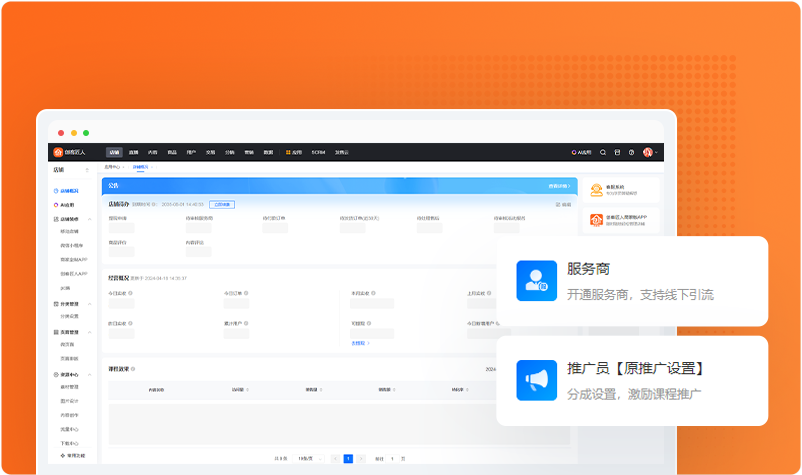
Task: Click the page jump input field
Action: tap(392, 458)
